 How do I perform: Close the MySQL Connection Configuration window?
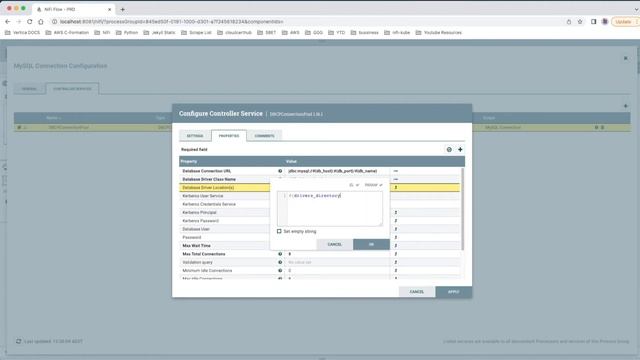tap(625, 58)
